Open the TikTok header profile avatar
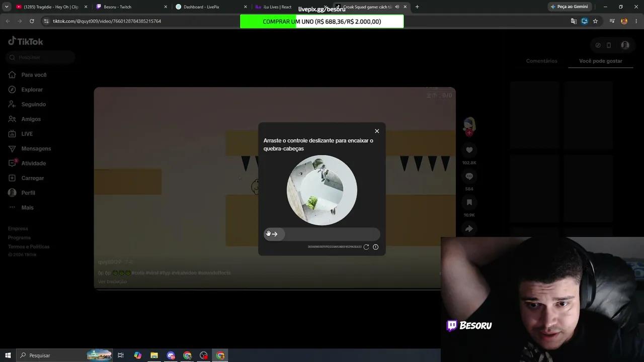644x362 pixels. click(625, 45)
